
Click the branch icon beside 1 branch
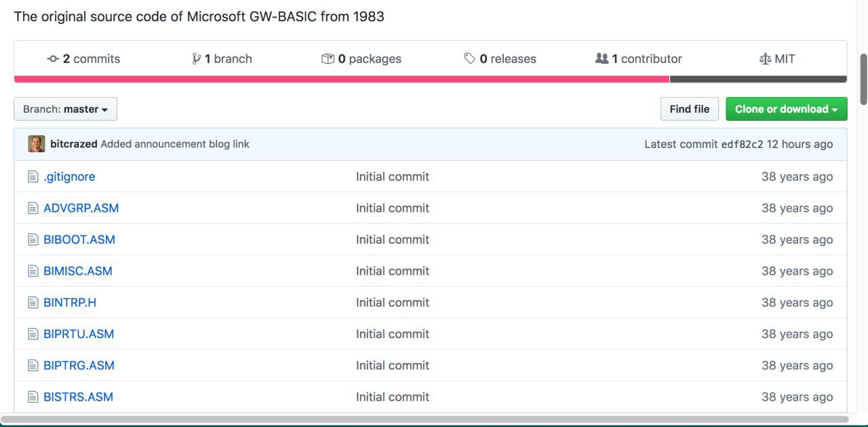[x=197, y=59]
